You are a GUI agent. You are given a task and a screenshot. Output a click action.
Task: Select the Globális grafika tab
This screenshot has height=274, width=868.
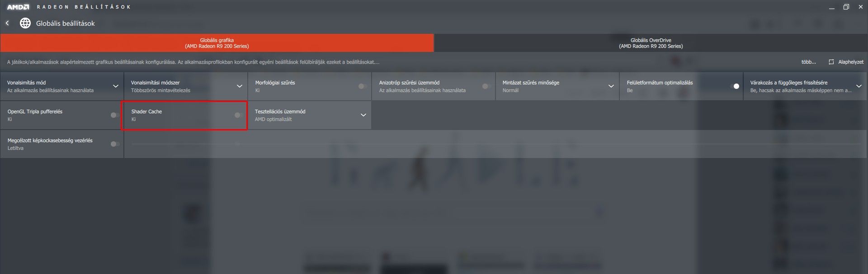tap(217, 43)
